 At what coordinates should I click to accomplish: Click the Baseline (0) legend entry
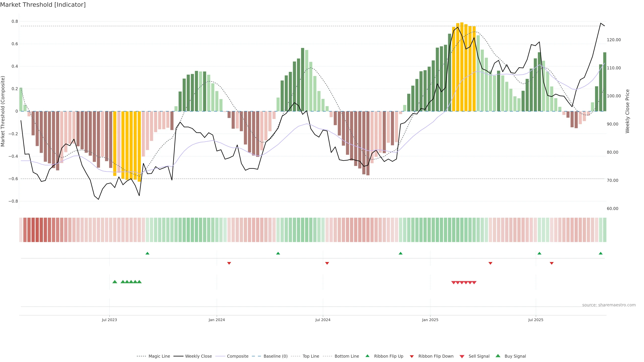[x=275, y=356]
